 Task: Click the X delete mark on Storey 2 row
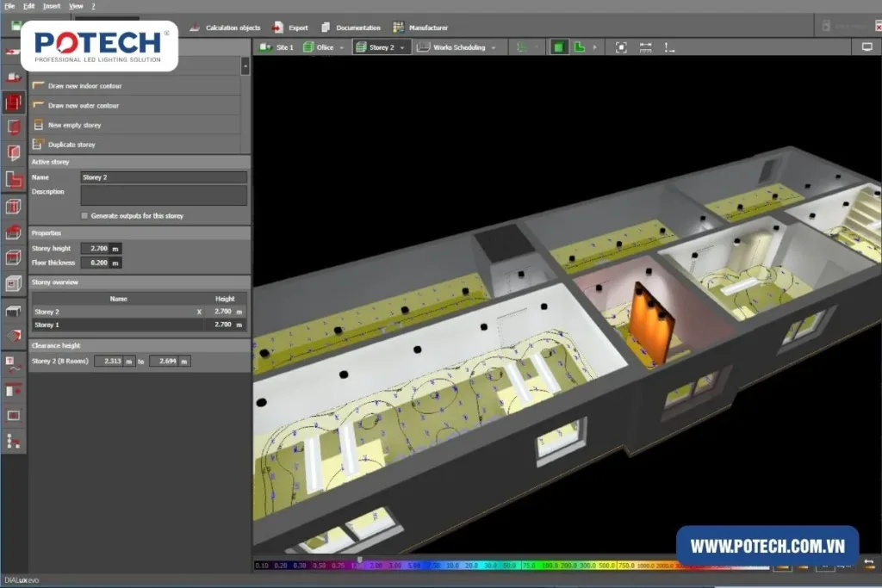pyautogui.click(x=199, y=312)
